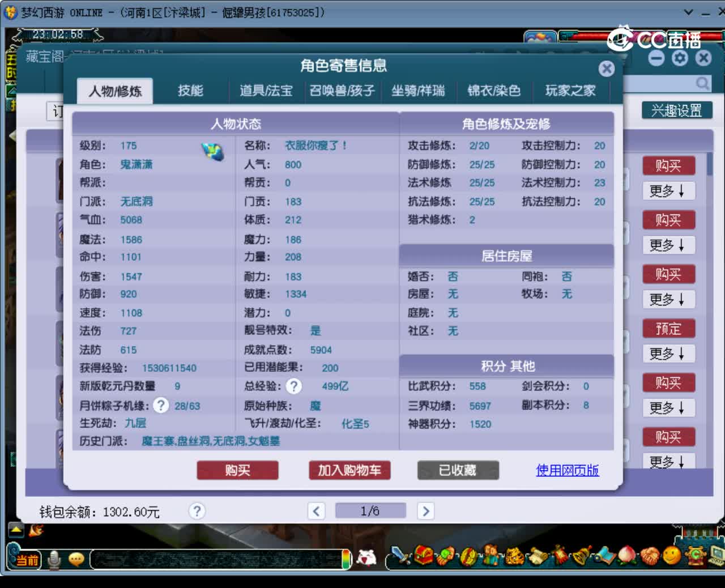The height and width of the screenshot is (588, 725).
Task: Open the smiley face emoticon icon
Action: (672, 556)
